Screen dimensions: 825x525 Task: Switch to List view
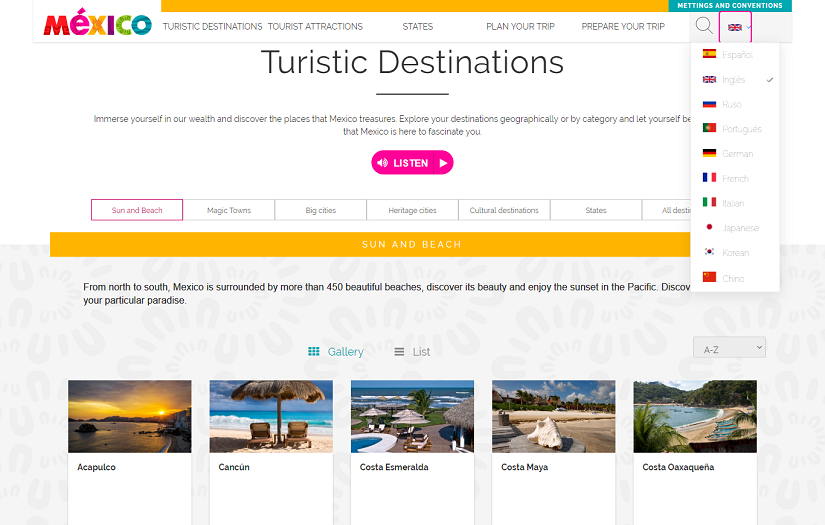[x=412, y=351]
